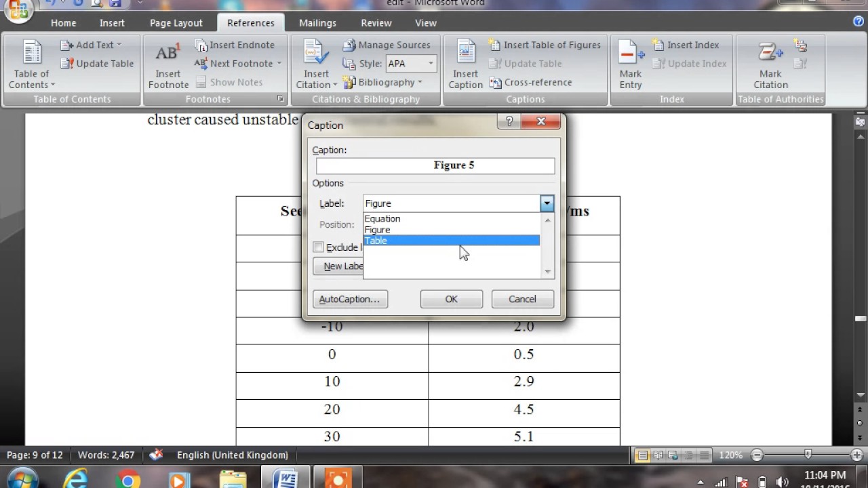The height and width of the screenshot is (488, 868).
Task: Open Word Help question mark icon
Action: pos(859,22)
